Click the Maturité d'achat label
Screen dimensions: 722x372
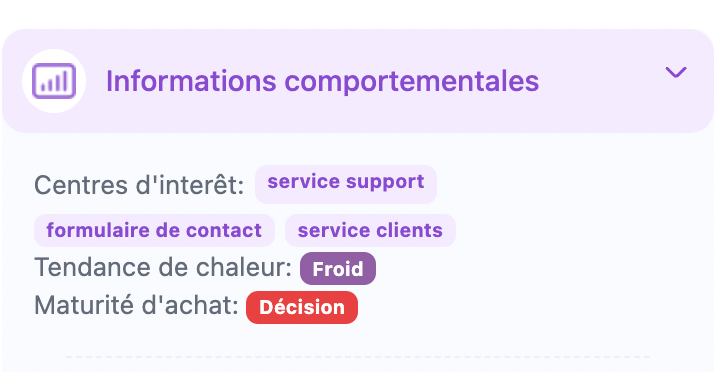click(136, 305)
